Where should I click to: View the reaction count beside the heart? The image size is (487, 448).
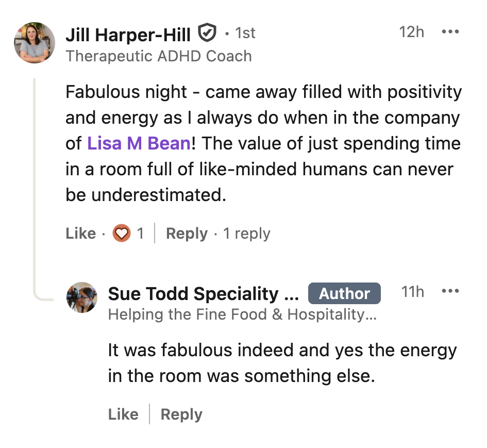tap(140, 234)
